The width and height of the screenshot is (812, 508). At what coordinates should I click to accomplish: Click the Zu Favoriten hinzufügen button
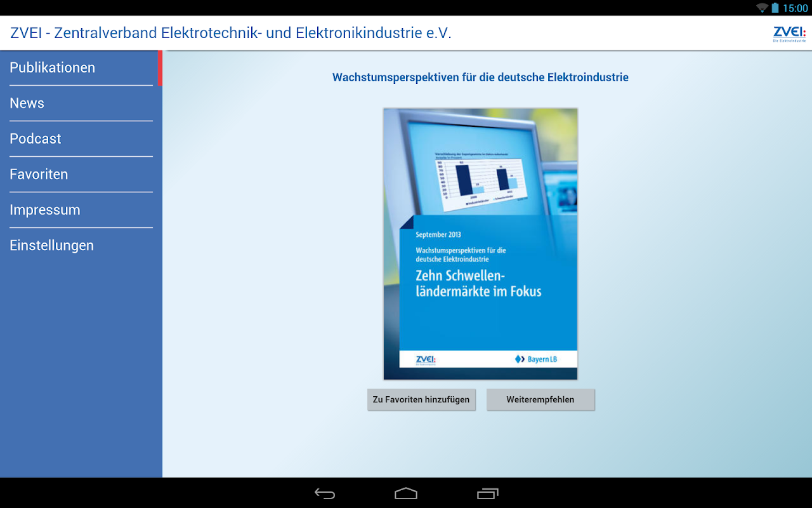[x=421, y=399]
